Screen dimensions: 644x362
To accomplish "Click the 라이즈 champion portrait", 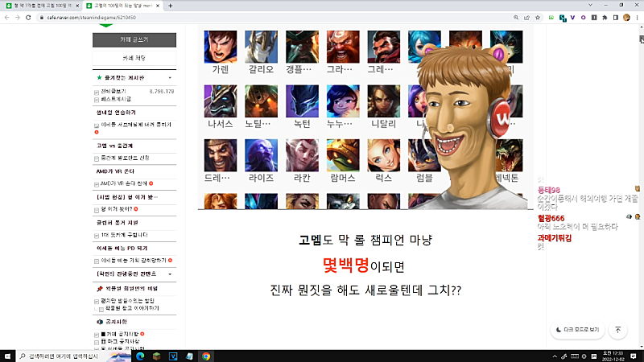I will [x=261, y=155].
